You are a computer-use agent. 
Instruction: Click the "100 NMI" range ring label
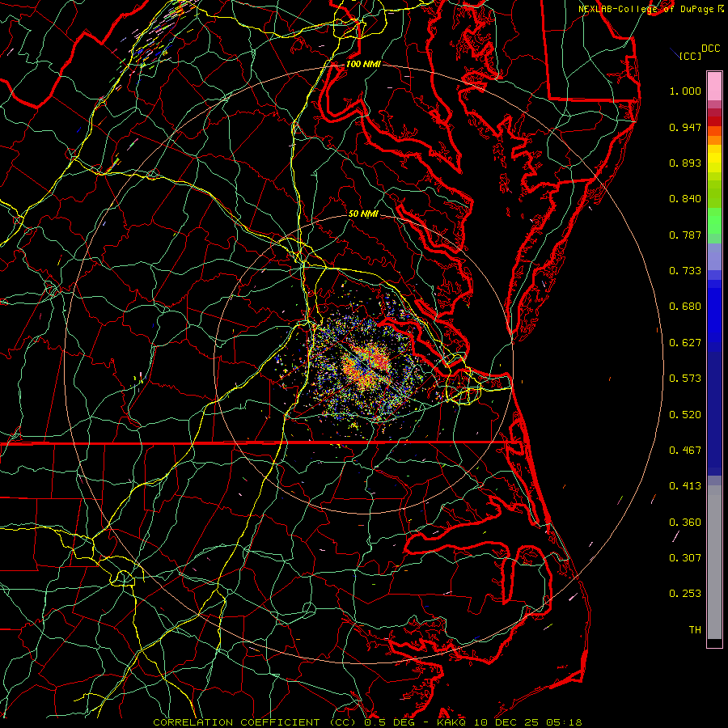[x=363, y=64]
